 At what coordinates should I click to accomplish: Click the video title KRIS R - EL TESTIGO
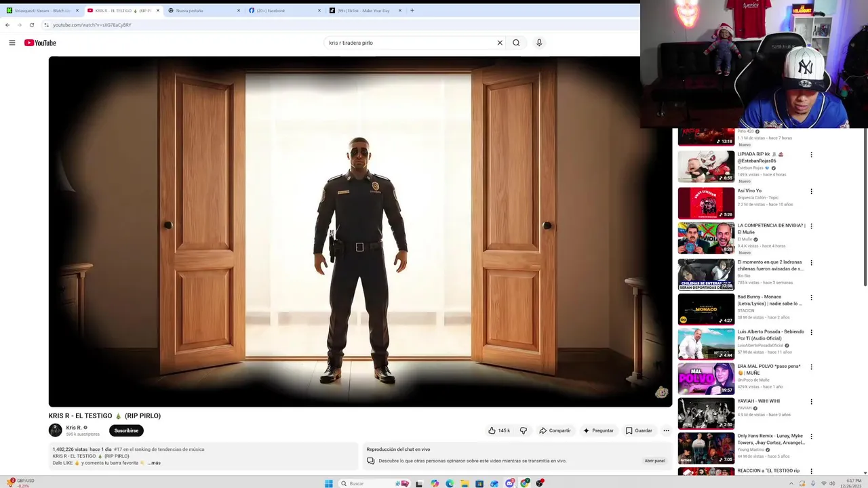tap(104, 416)
